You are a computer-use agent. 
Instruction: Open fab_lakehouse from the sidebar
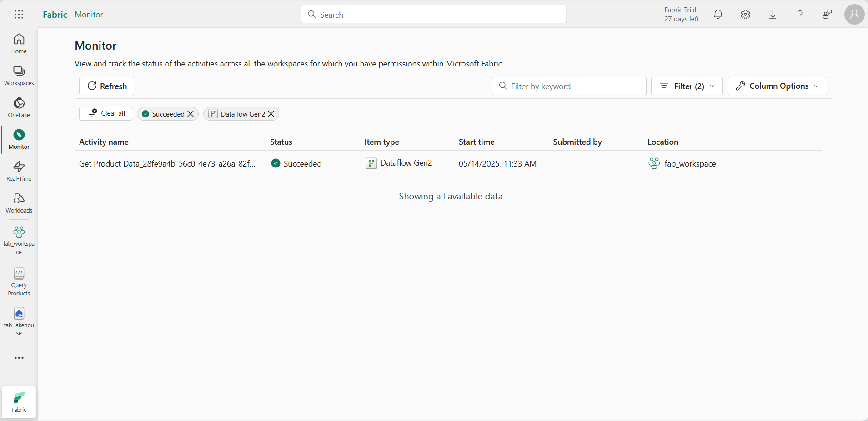click(19, 321)
